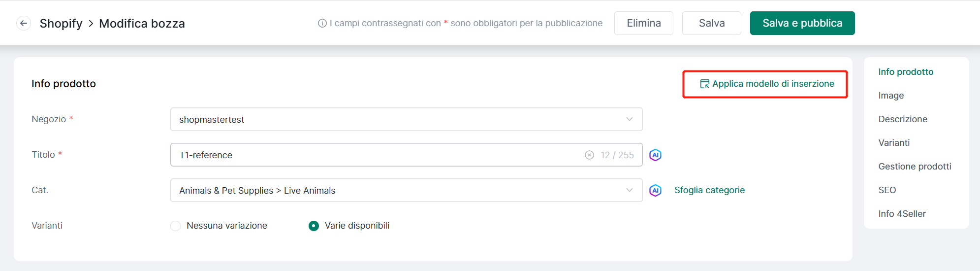The image size is (980, 271).
Task: Click the AI icon next to Titolo field
Action: pos(655,155)
